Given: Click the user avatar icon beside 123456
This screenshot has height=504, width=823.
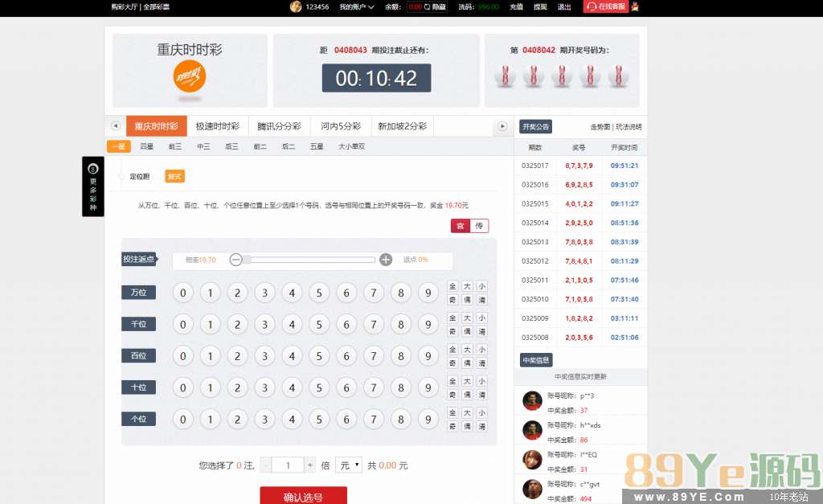Looking at the screenshot, I should 296,6.
